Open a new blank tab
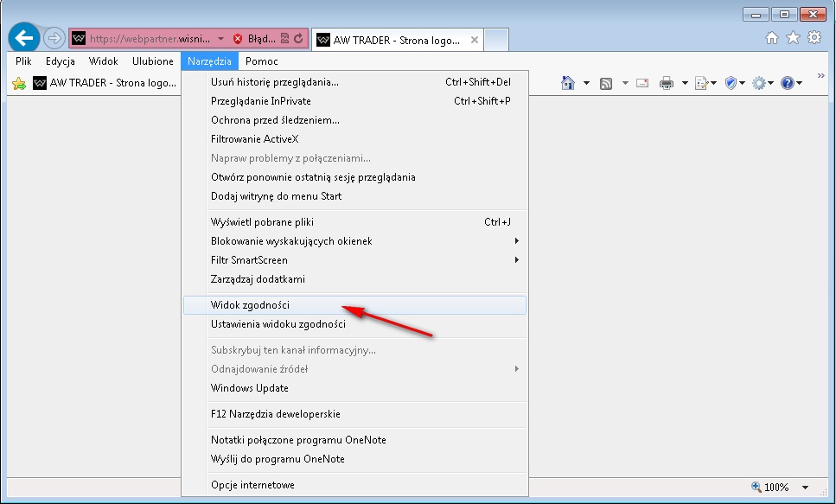 point(496,40)
